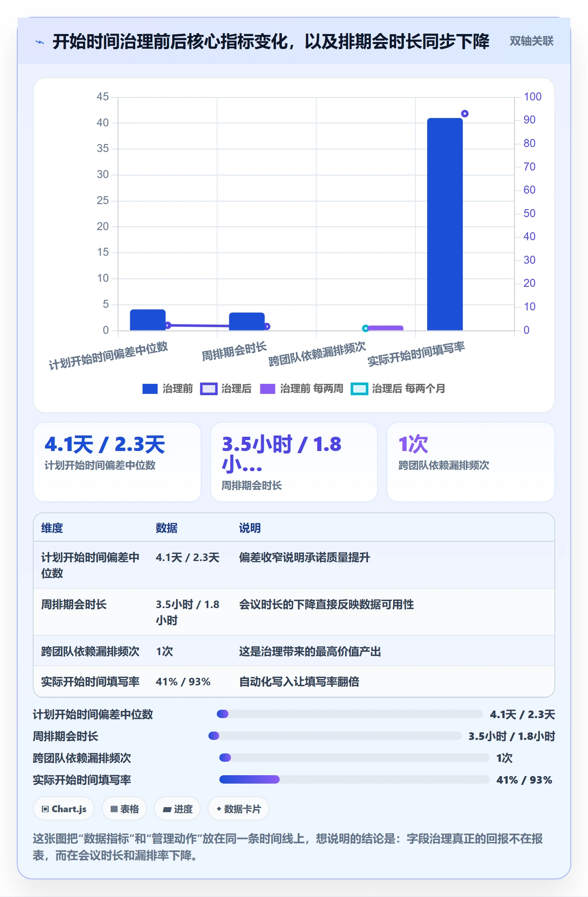Click the 45 label on the left axis
The image size is (588, 897).
(102, 97)
